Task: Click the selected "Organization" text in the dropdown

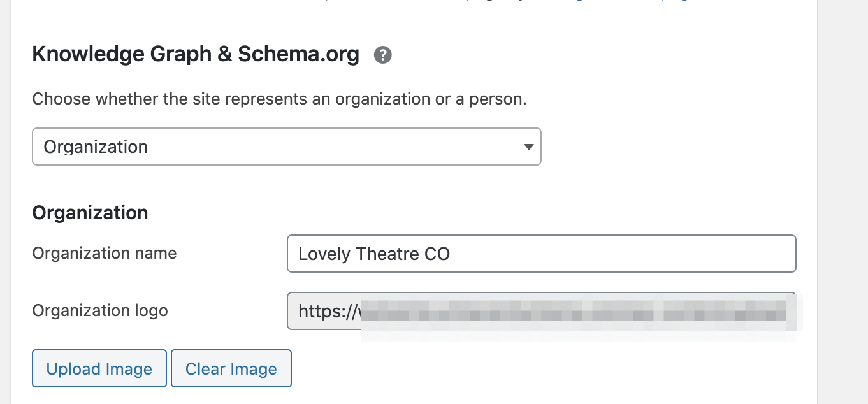Action: pyautogui.click(x=96, y=147)
